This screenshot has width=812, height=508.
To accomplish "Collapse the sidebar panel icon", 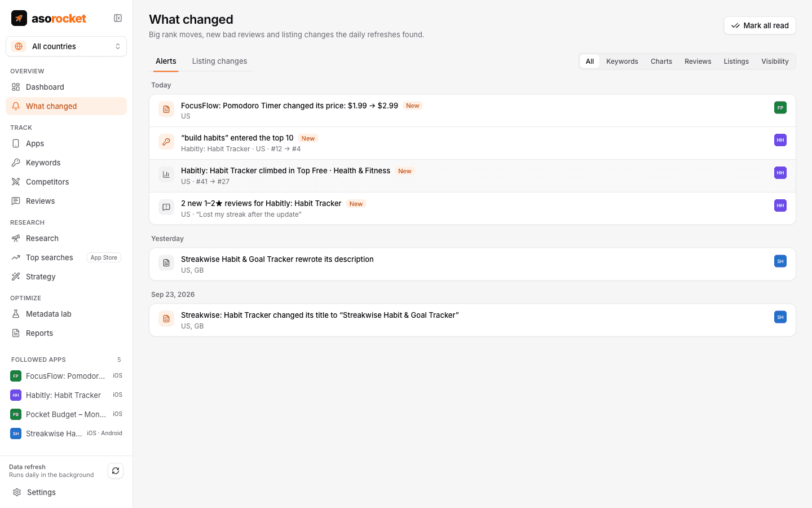I will tap(118, 18).
